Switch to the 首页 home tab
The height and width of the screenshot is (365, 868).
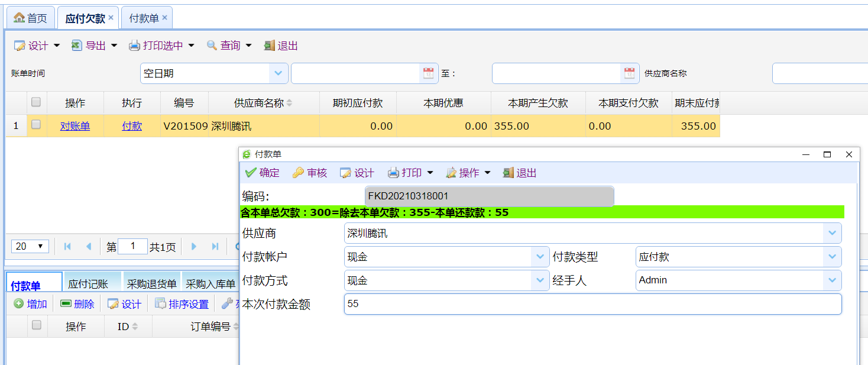point(31,18)
